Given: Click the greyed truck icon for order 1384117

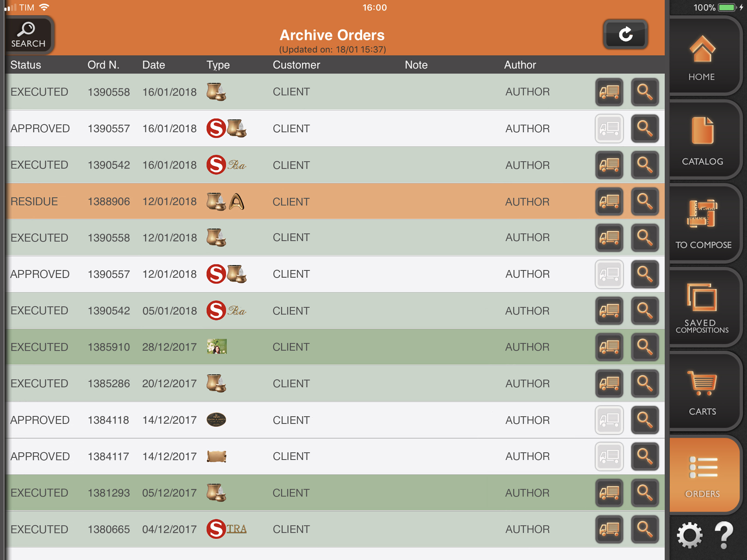Looking at the screenshot, I should tap(609, 456).
